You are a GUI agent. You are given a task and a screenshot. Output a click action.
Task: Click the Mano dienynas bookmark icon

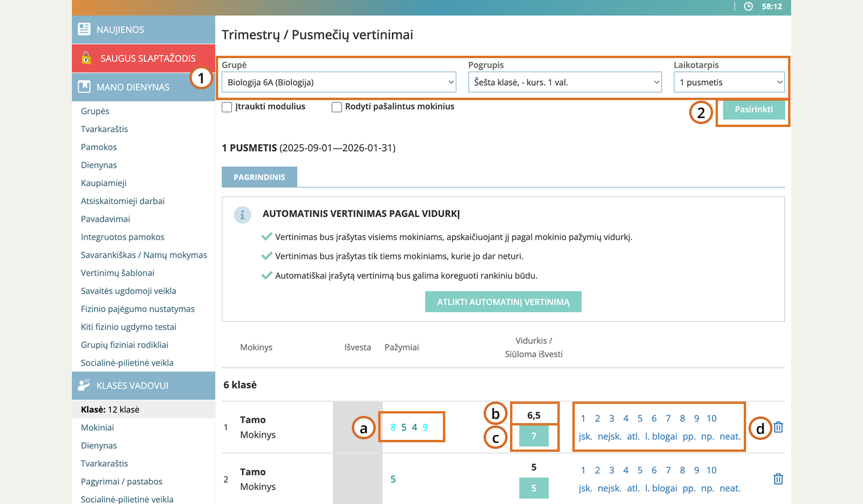tap(85, 87)
